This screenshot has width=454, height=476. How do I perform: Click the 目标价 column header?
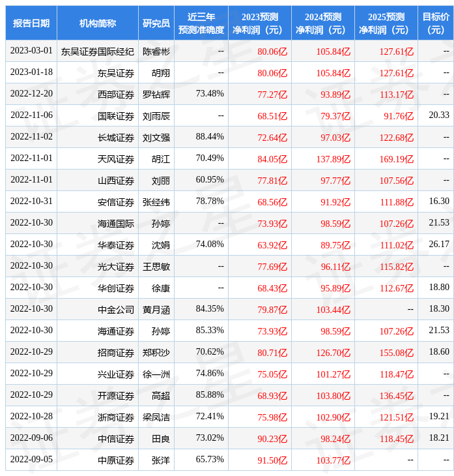pos(436,23)
